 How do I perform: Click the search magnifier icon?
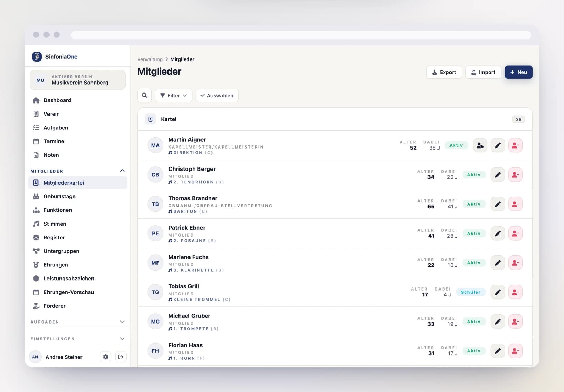(x=144, y=96)
